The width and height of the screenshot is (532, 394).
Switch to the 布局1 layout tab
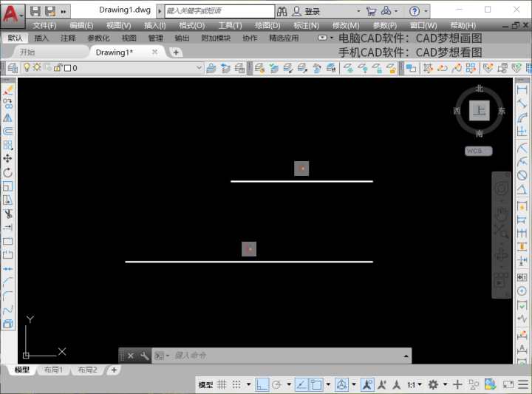53,370
